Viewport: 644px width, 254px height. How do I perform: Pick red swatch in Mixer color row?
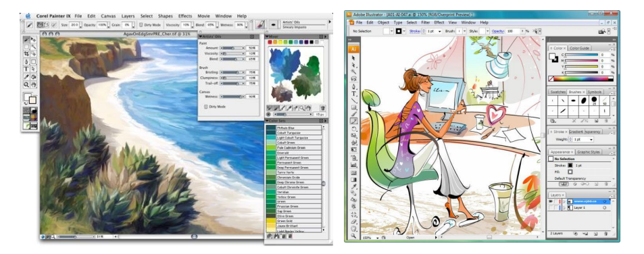pos(270,42)
